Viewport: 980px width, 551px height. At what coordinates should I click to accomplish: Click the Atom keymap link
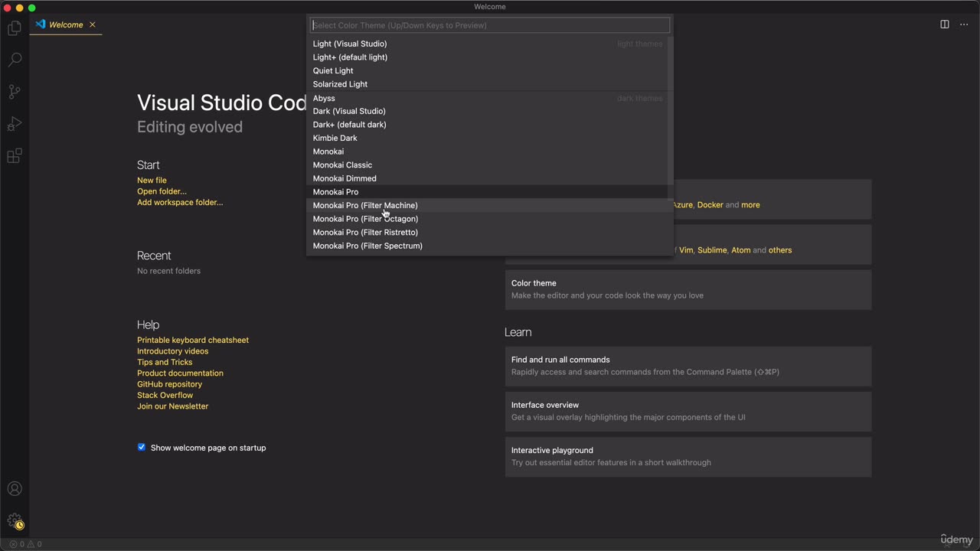point(740,250)
